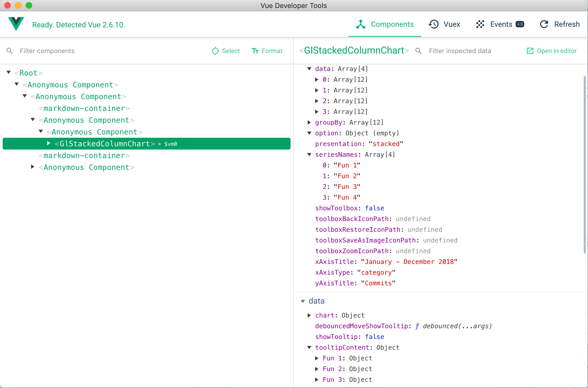
Task: Switch to the Vuex tab
Action: click(x=444, y=24)
